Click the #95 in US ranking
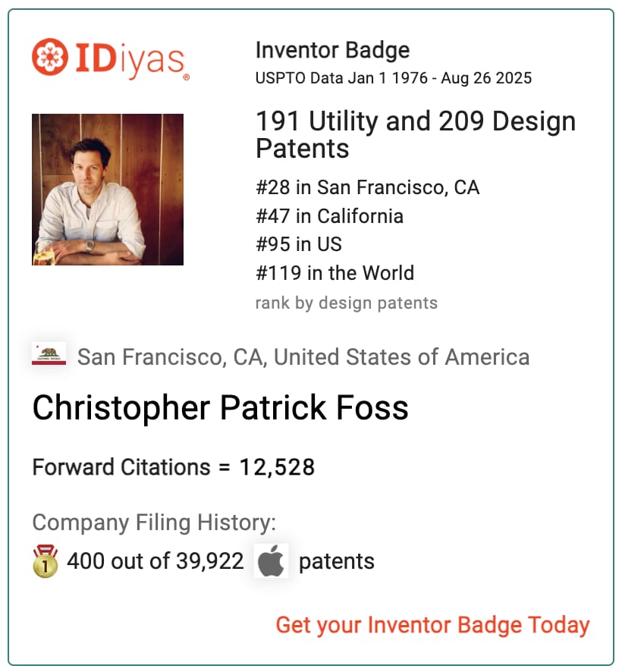The width and height of the screenshot is (622, 672). click(x=299, y=244)
